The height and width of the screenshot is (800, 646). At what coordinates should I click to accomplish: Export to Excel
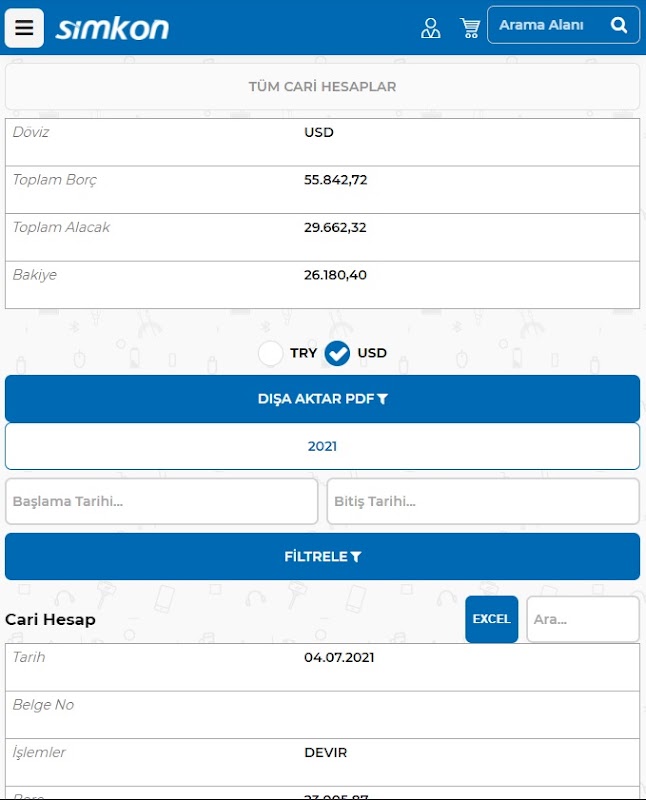(491, 619)
